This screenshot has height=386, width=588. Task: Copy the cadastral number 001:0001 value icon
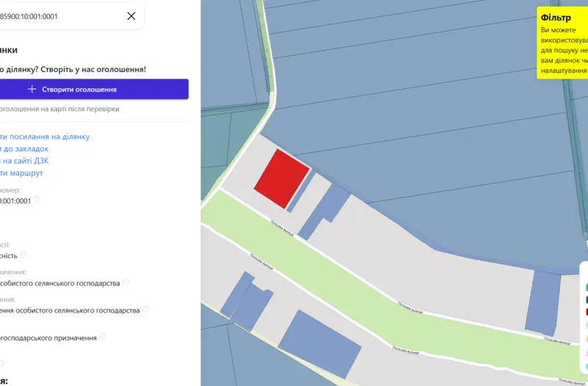(x=37, y=199)
